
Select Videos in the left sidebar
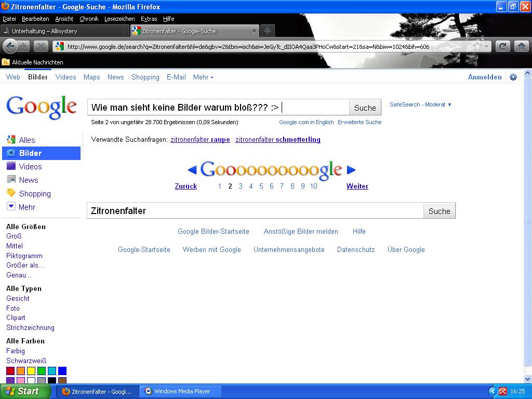(x=30, y=167)
